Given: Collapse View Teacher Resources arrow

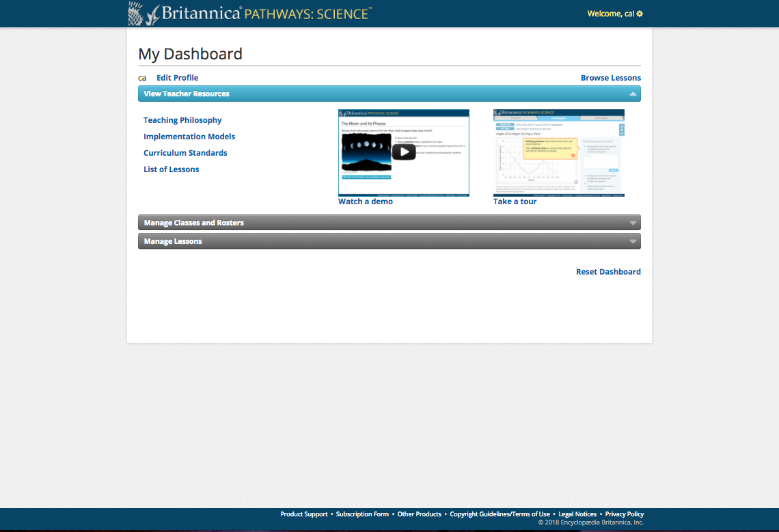Looking at the screenshot, I should (633, 94).
